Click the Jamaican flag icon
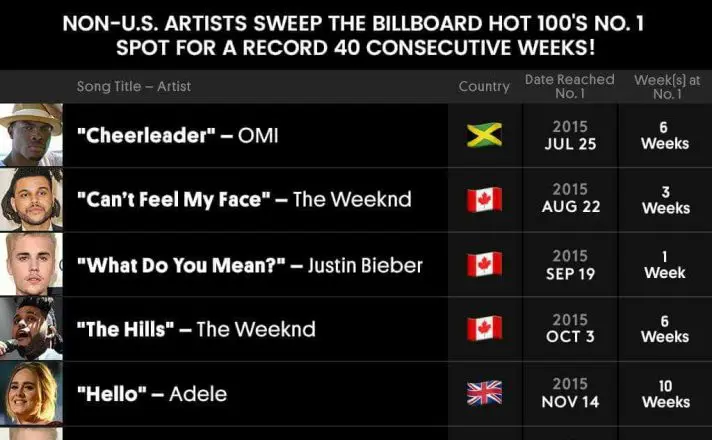The image size is (712, 440). pos(484,135)
